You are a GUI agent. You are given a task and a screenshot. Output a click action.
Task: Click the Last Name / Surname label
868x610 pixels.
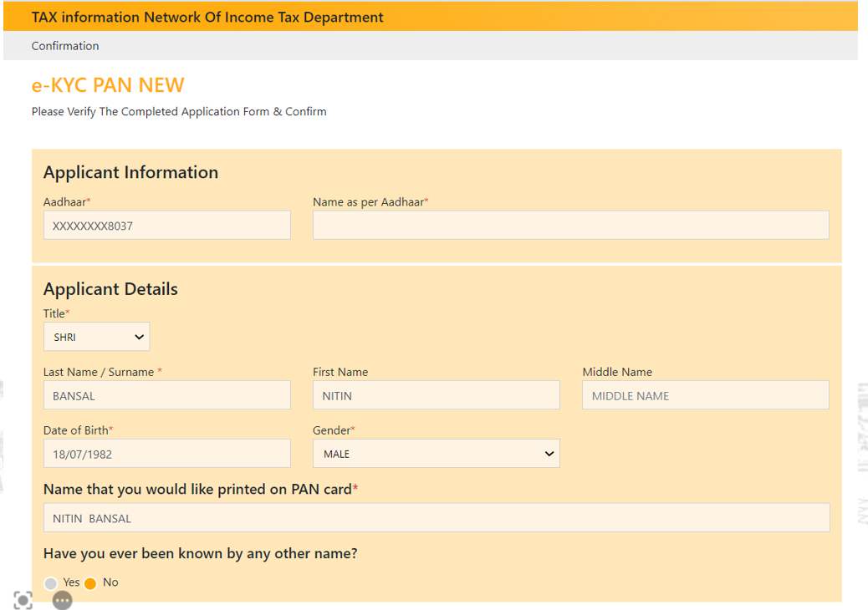pos(102,372)
